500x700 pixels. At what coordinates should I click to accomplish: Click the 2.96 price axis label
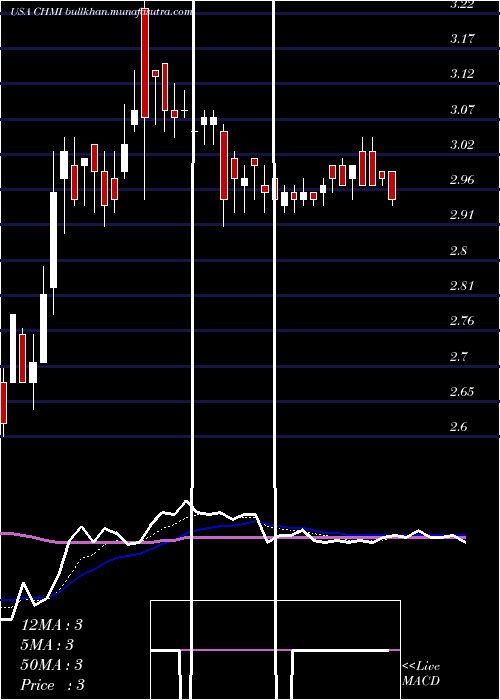pos(462,180)
